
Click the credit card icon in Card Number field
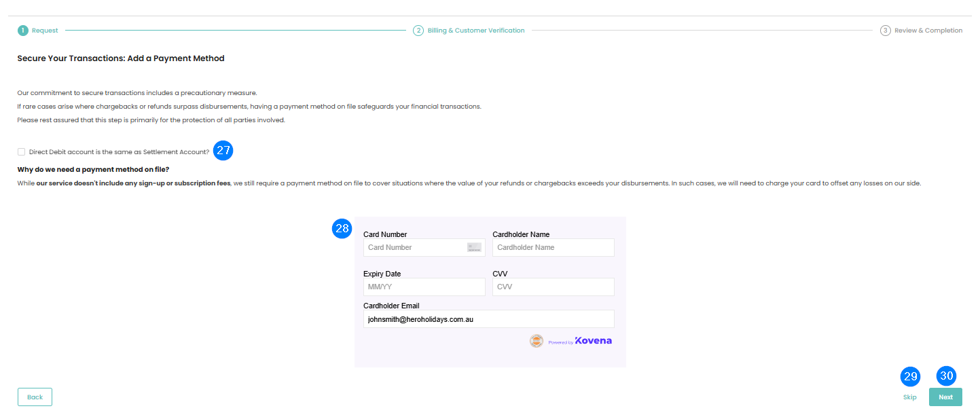pos(474,247)
